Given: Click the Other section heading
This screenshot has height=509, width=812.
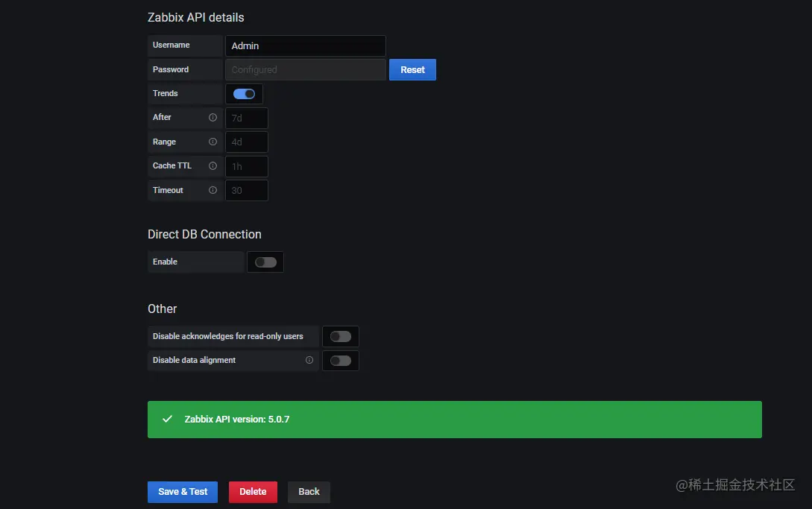Looking at the screenshot, I should (162, 309).
